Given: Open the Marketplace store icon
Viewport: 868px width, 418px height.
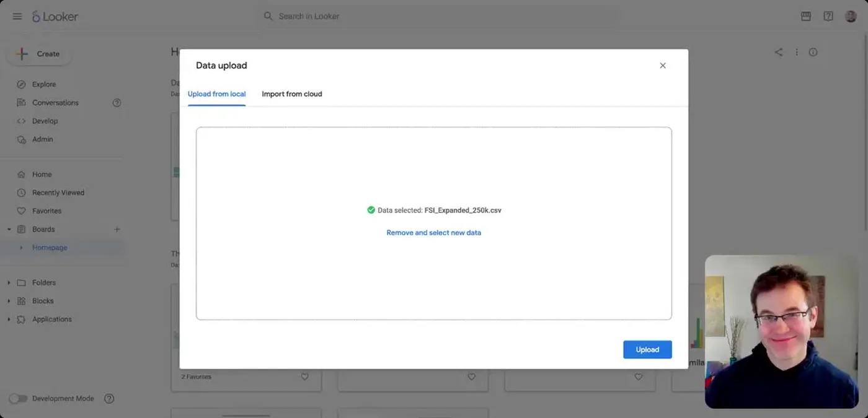Looking at the screenshot, I should 806,16.
